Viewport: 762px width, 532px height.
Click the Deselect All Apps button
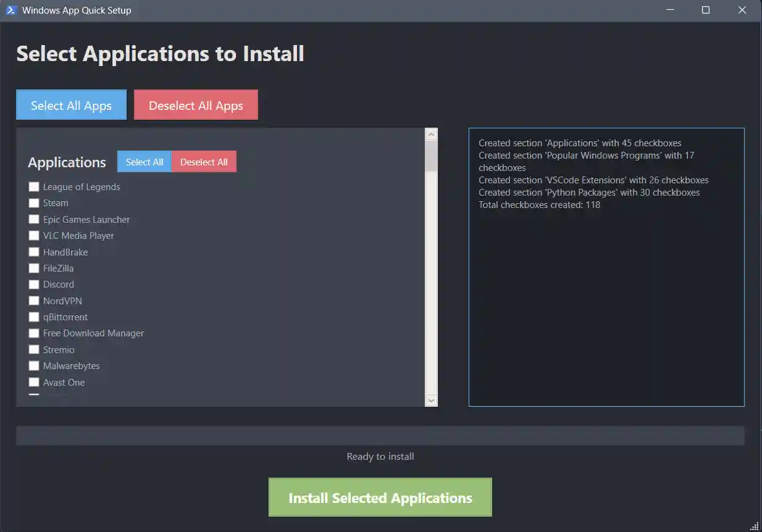pos(196,104)
